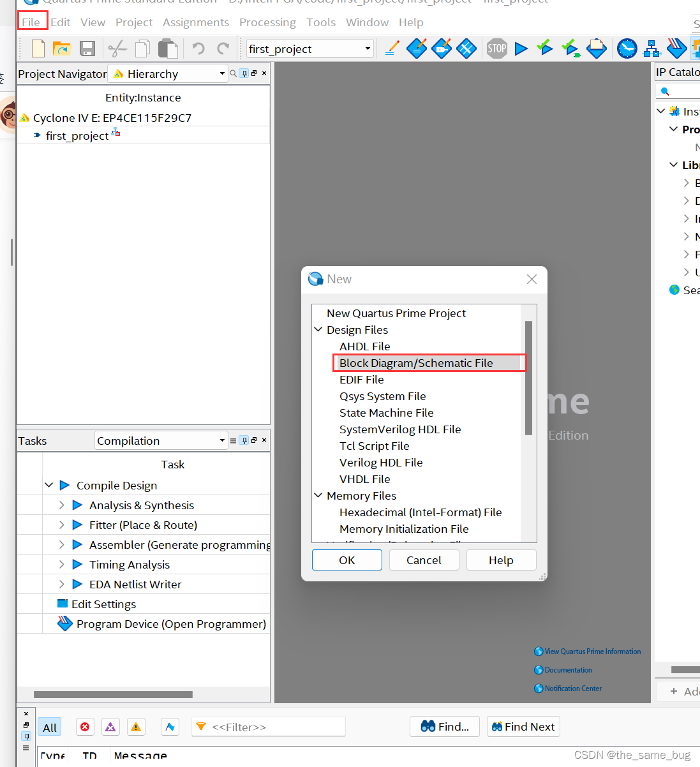Click the Redo arrow icon
700x767 pixels.
pos(223,48)
